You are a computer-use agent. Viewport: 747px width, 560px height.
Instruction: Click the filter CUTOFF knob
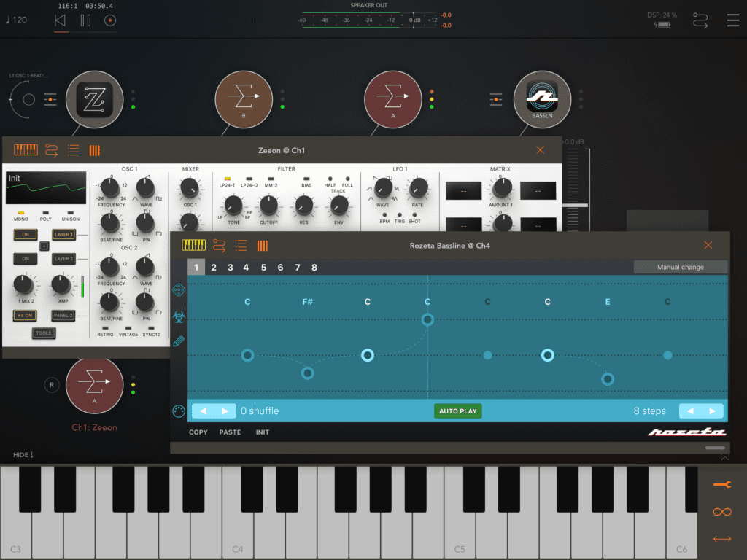point(268,206)
